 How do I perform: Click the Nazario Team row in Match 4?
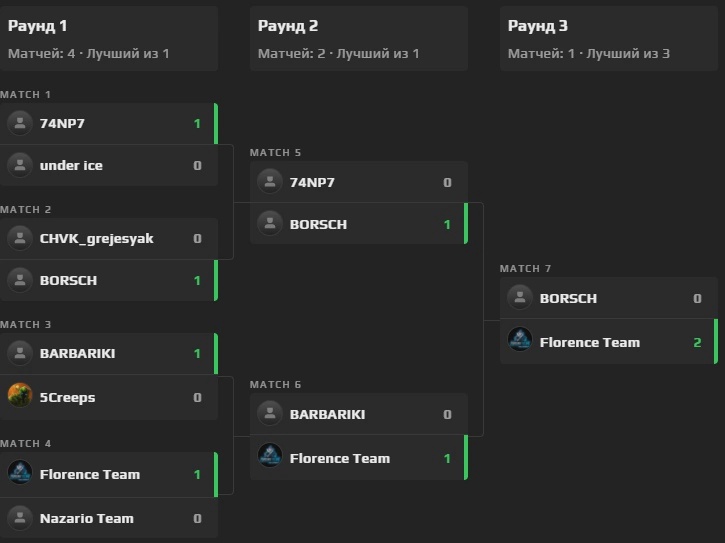[x=108, y=518]
